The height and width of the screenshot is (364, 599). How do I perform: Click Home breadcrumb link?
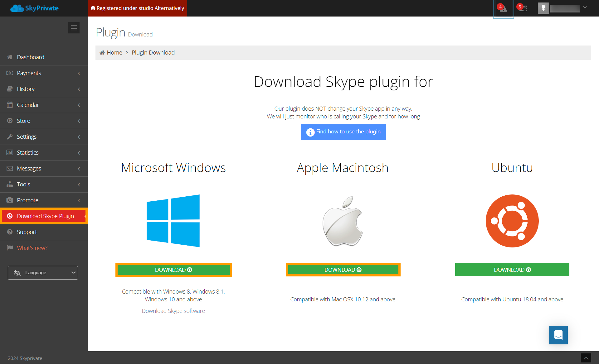(x=114, y=52)
